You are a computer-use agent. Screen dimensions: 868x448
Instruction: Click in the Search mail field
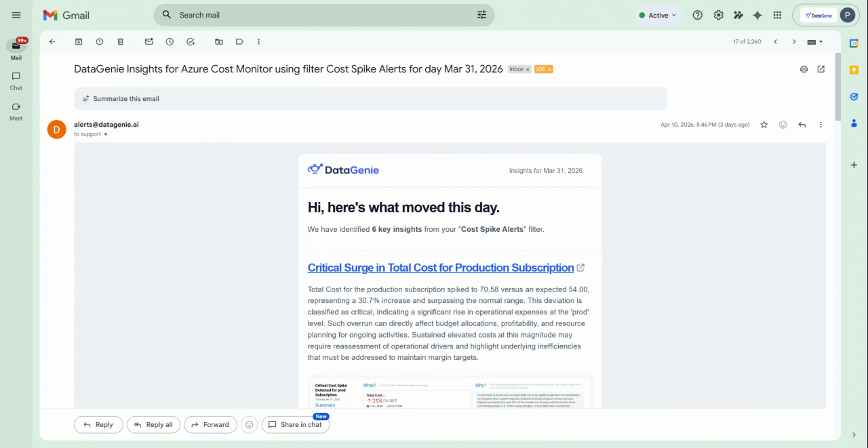[x=324, y=15]
